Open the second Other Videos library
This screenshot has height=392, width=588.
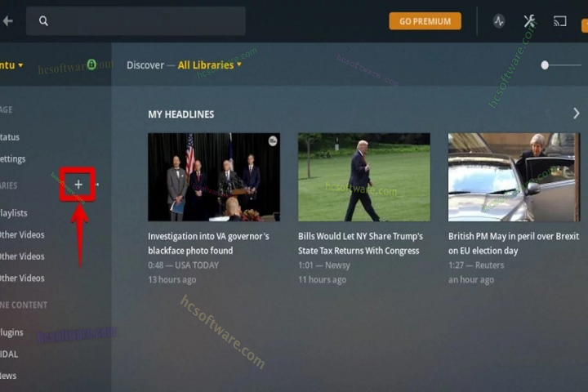point(22,256)
